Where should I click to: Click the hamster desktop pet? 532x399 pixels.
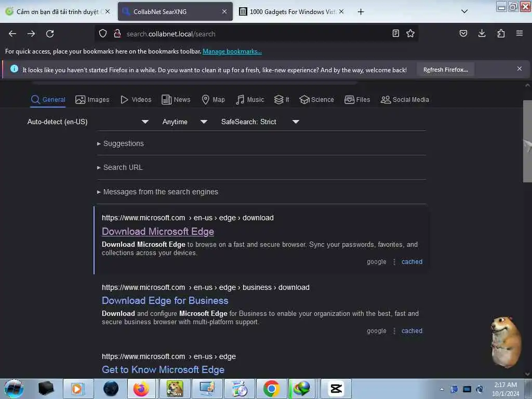point(506,341)
